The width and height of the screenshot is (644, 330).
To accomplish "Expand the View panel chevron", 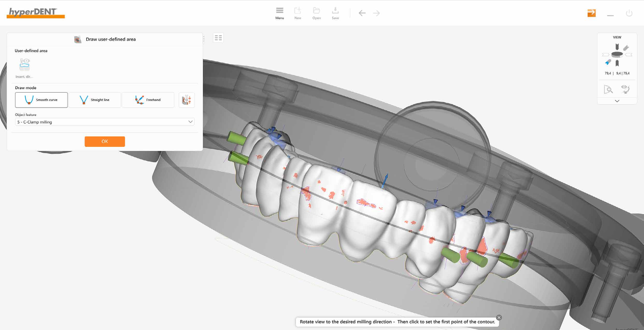I will pos(617,101).
